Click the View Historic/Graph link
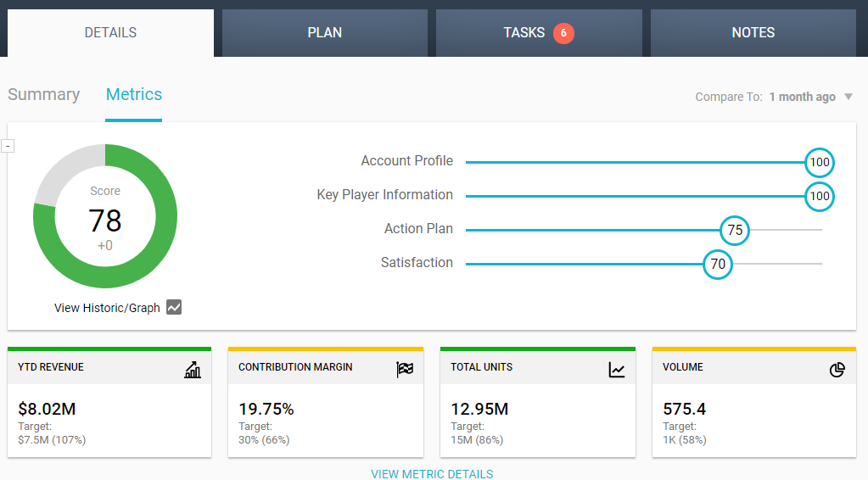868x480 pixels. (x=107, y=308)
